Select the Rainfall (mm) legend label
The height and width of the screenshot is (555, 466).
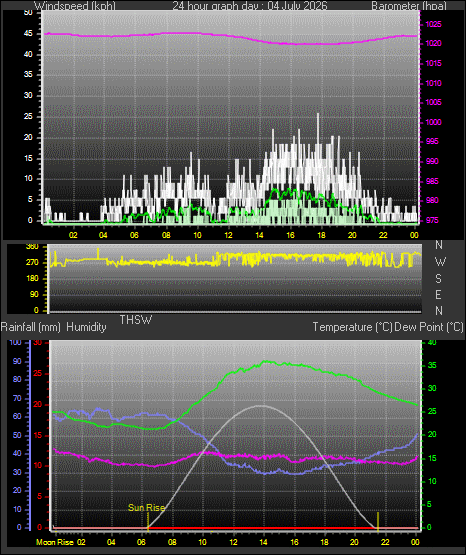[31, 327]
